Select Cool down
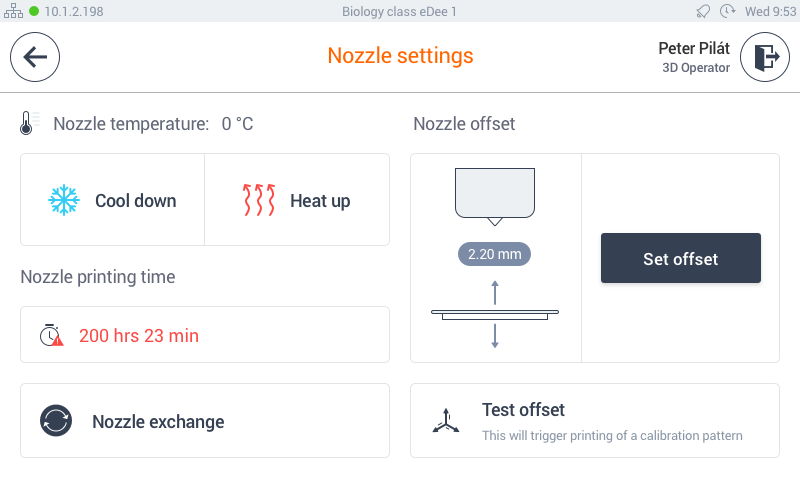The width and height of the screenshot is (800, 480). (x=113, y=200)
